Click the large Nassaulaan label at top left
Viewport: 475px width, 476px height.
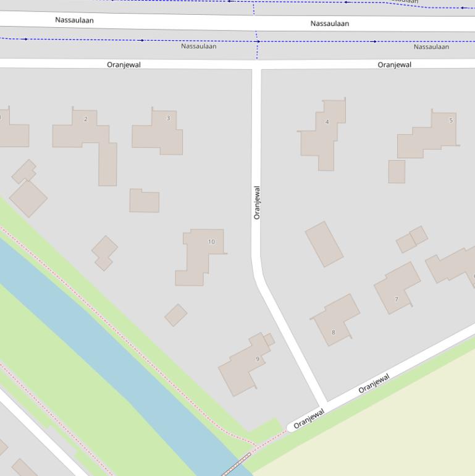click(74, 20)
